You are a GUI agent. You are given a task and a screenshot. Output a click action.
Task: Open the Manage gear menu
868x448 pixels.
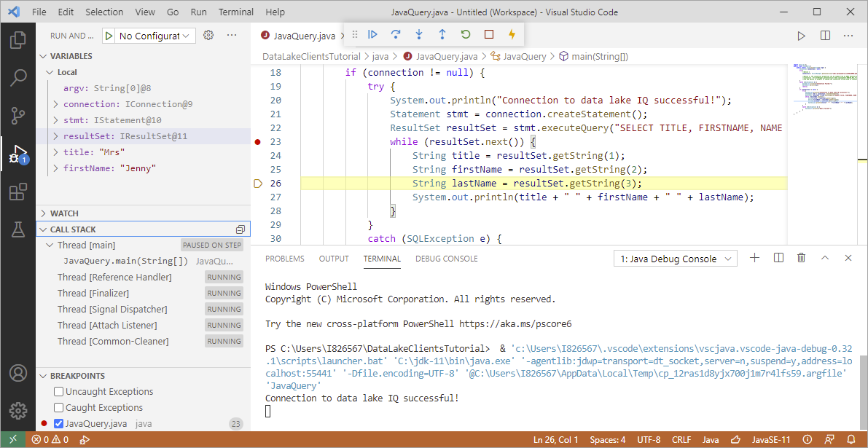coord(17,410)
